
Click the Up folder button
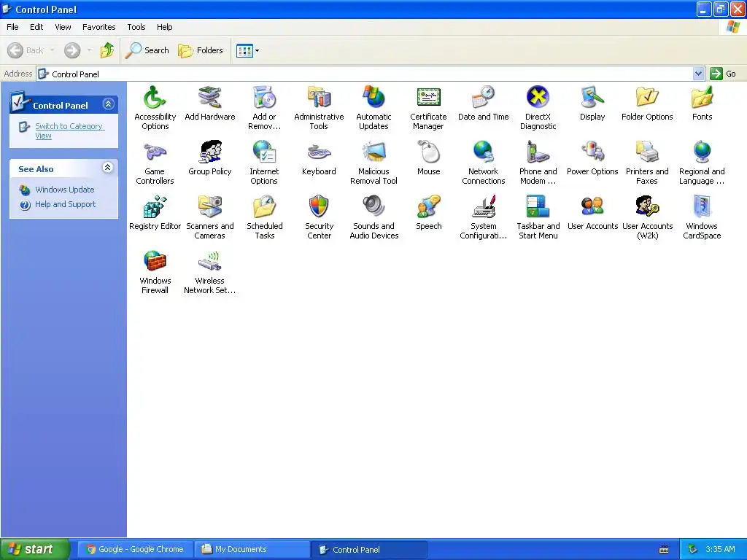(x=107, y=50)
